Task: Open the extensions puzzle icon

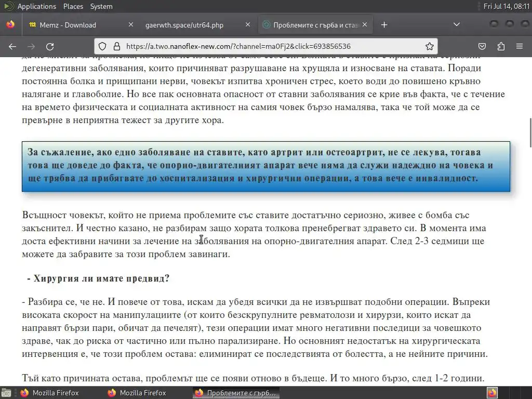Action: click(501, 46)
